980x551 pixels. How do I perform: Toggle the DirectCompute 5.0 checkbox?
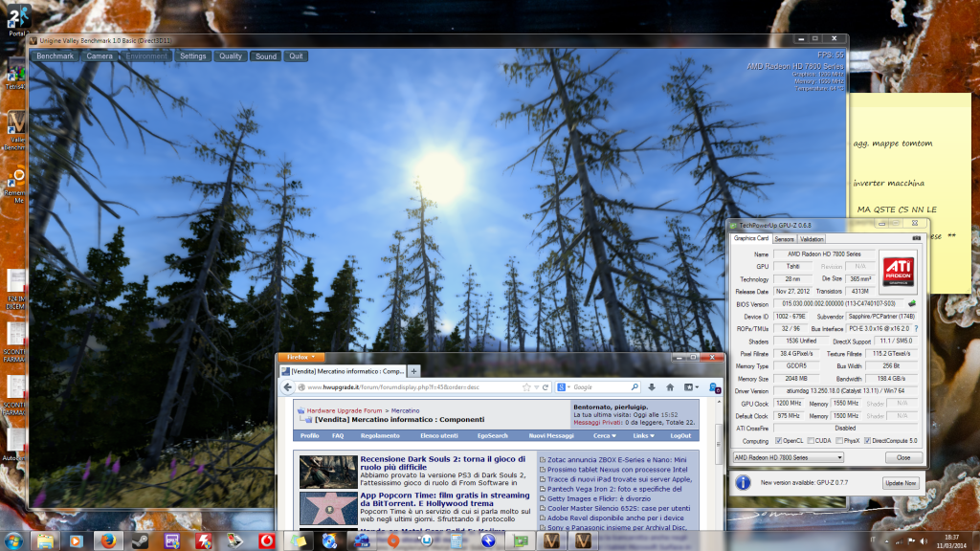tap(868, 441)
